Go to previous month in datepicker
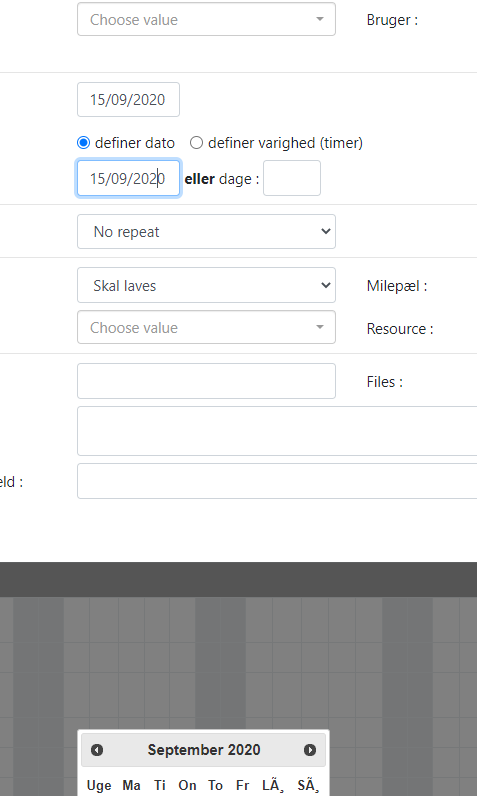Screen dimensions: 477x796 [97, 750]
